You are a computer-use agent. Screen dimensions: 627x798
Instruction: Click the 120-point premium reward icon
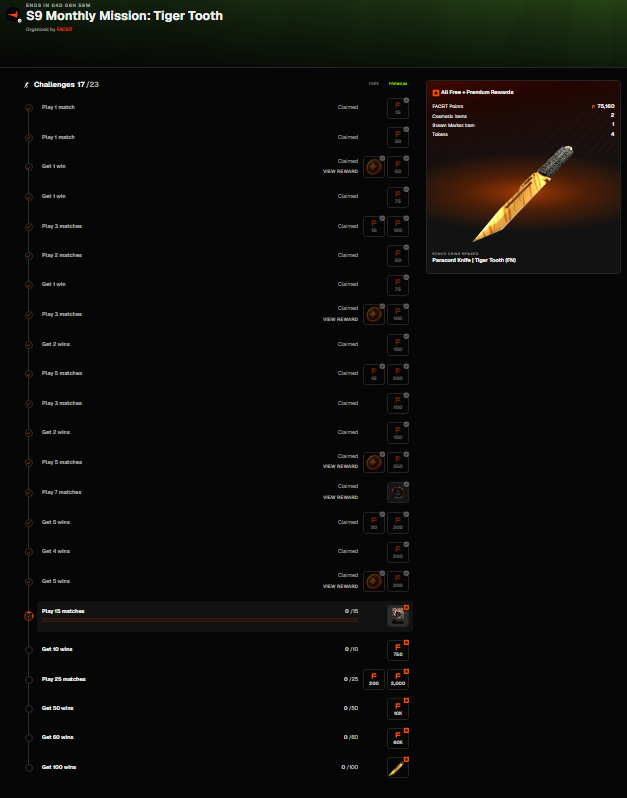(397, 226)
